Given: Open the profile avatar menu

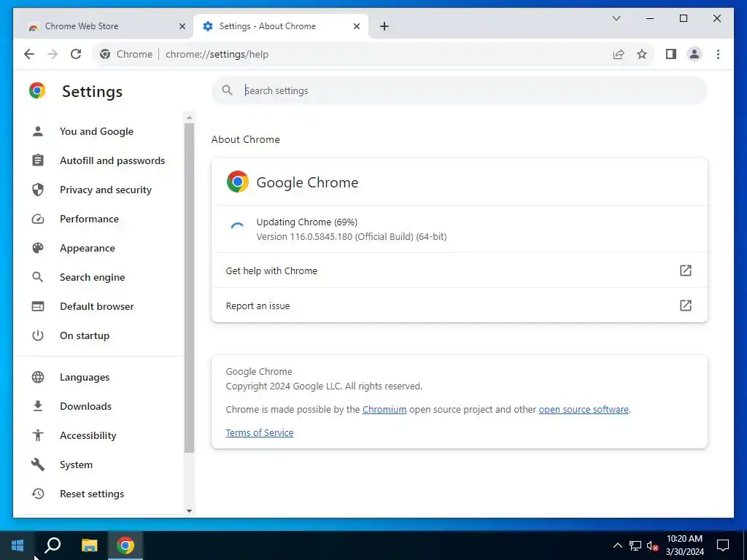Looking at the screenshot, I should (694, 54).
